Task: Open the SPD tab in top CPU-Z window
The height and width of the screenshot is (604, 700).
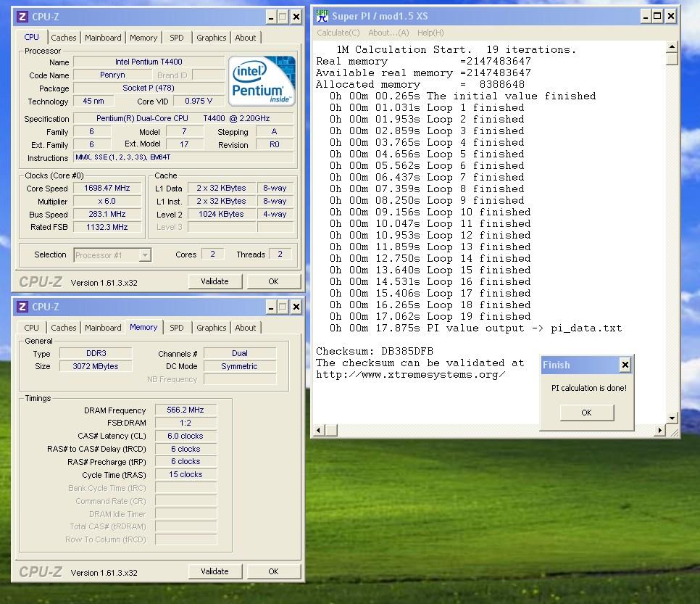Action: [176, 38]
